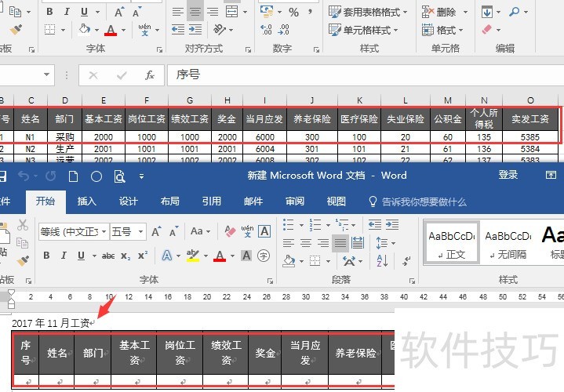Apply Excel fill color bucket
Image resolution: width=564 pixels, height=392 pixels.
[84, 29]
